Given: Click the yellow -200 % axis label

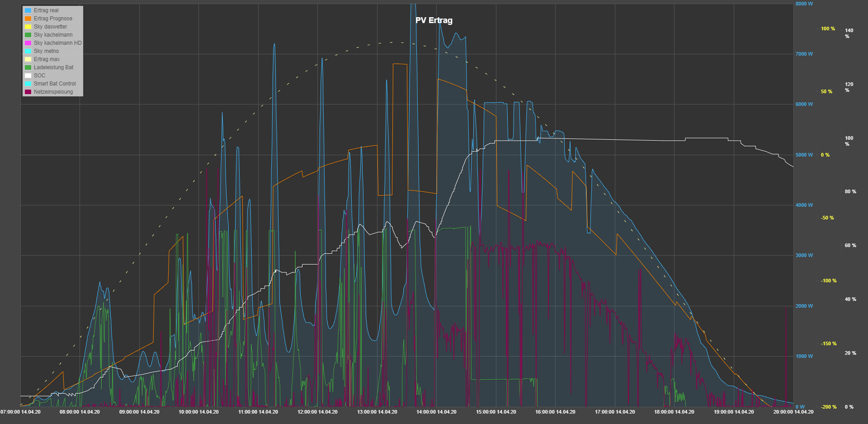Looking at the screenshot, I should [x=829, y=407].
